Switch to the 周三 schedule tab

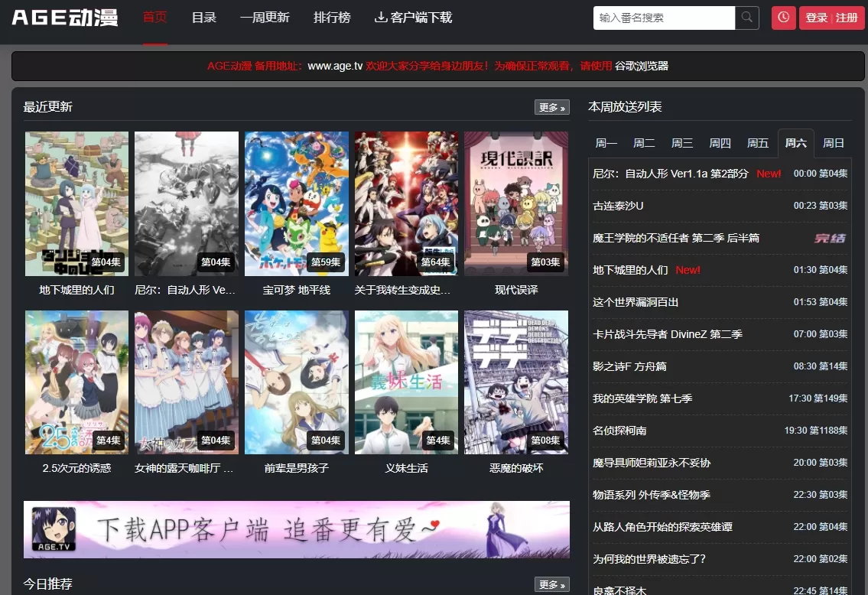tap(682, 143)
